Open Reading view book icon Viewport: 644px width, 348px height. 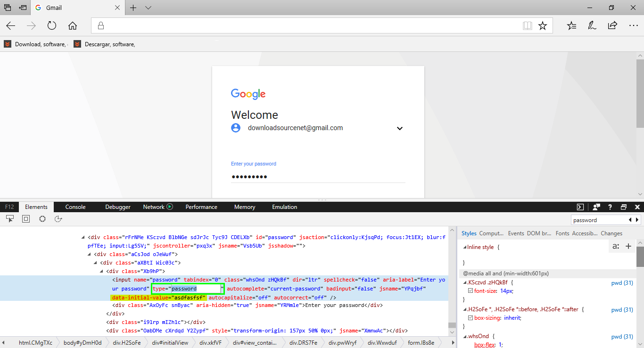pos(528,25)
